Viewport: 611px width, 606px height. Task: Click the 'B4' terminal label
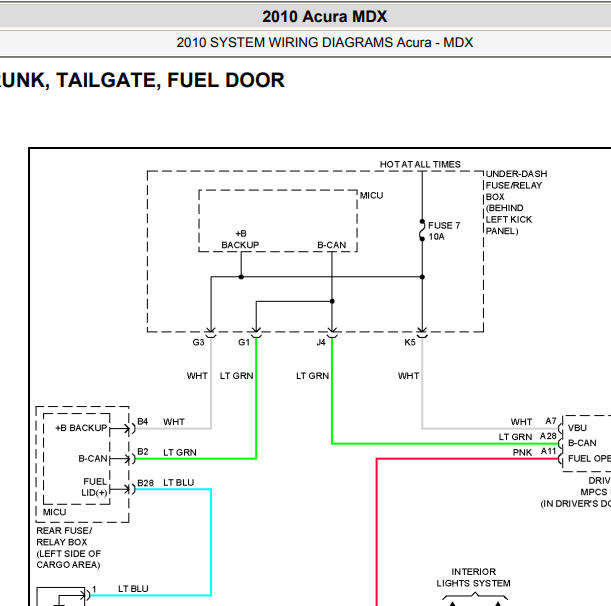coord(143,422)
